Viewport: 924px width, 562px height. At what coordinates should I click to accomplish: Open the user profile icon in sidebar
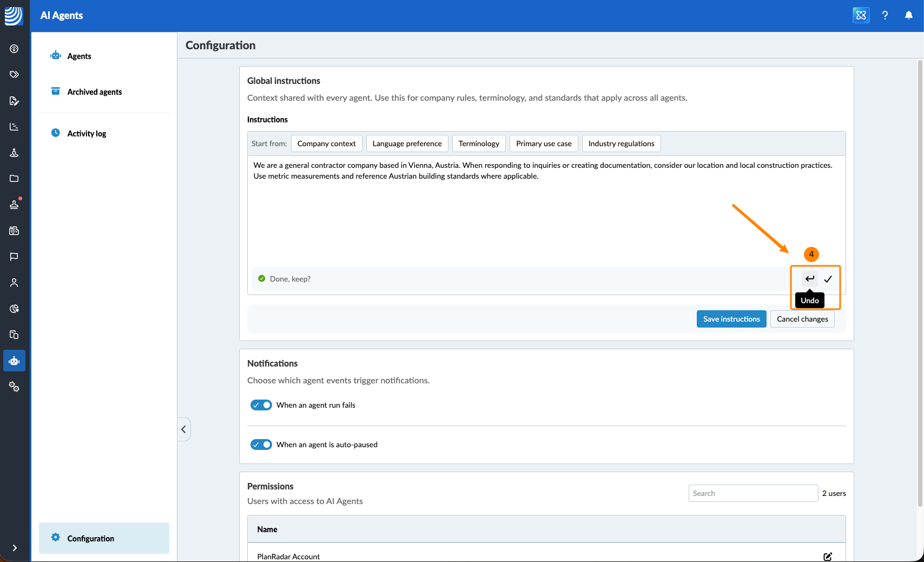(x=14, y=283)
